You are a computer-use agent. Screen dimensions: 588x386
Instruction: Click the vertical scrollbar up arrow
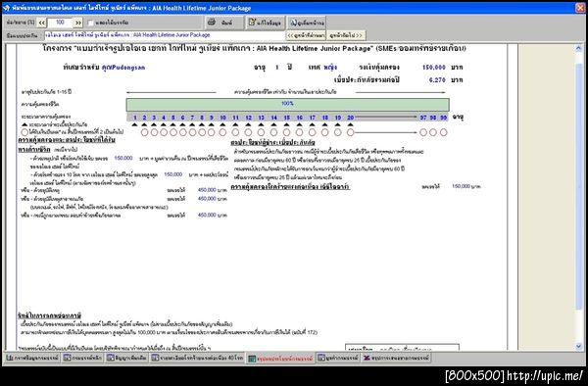tap(578, 49)
